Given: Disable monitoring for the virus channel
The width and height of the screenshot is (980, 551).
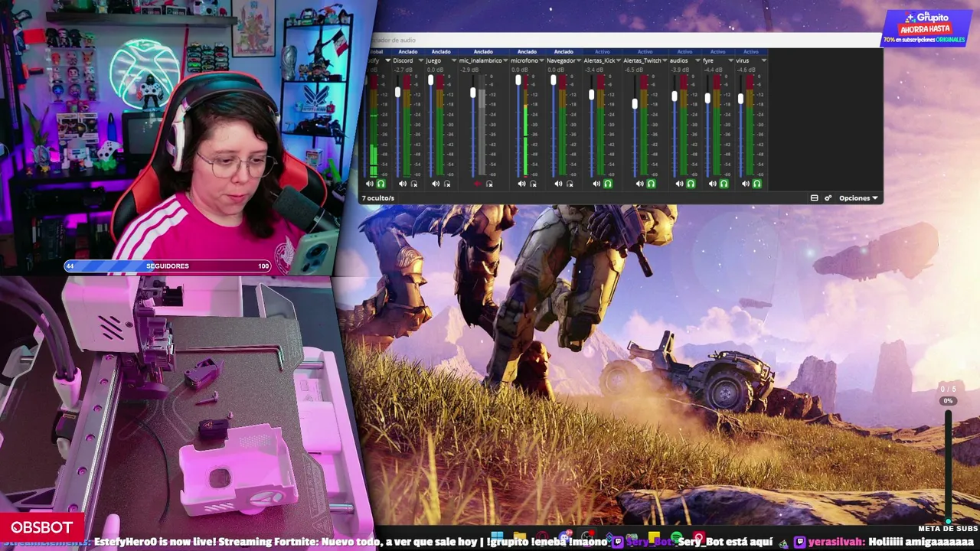Looking at the screenshot, I should 756,184.
